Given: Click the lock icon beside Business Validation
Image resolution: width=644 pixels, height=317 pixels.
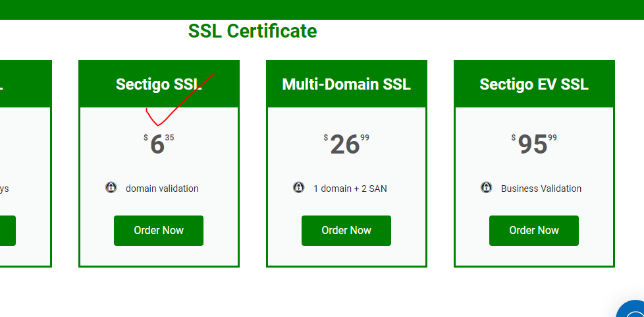Looking at the screenshot, I should (x=486, y=187).
